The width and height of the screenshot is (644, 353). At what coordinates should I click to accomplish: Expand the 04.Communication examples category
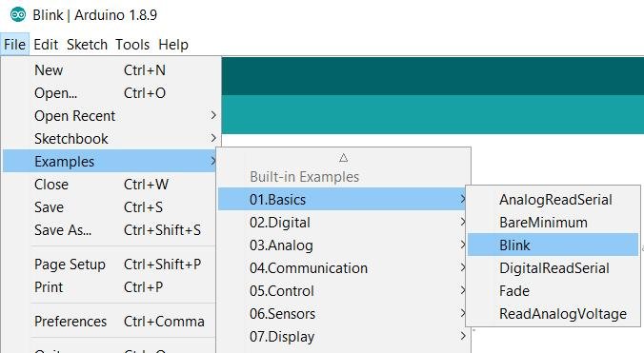343,268
